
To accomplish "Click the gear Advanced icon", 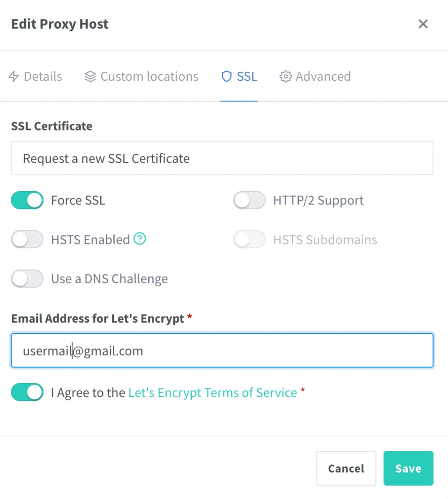I will pyautogui.click(x=285, y=76).
